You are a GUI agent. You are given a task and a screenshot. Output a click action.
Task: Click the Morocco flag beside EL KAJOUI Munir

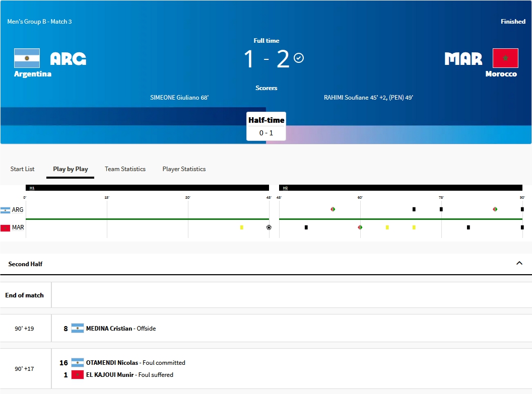pyautogui.click(x=77, y=375)
